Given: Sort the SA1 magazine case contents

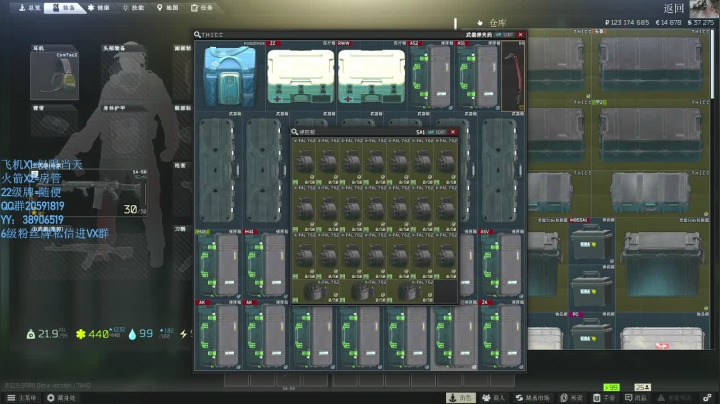Looking at the screenshot, I should click(x=438, y=132).
